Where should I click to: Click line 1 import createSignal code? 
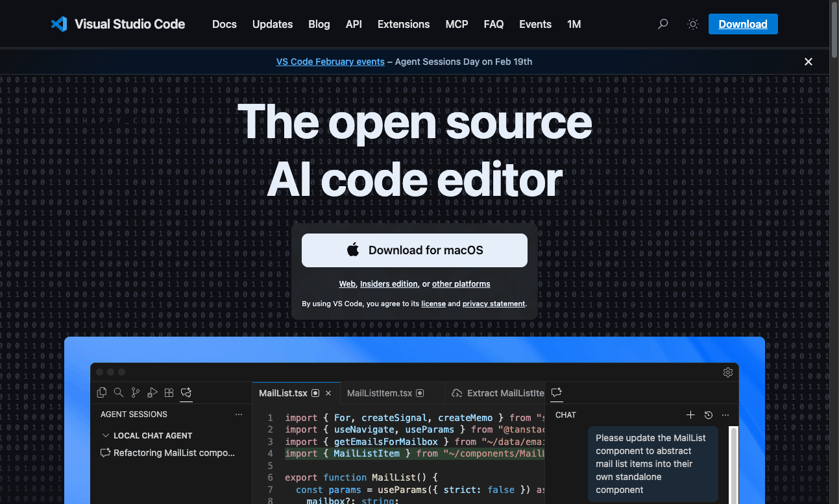(415, 418)
